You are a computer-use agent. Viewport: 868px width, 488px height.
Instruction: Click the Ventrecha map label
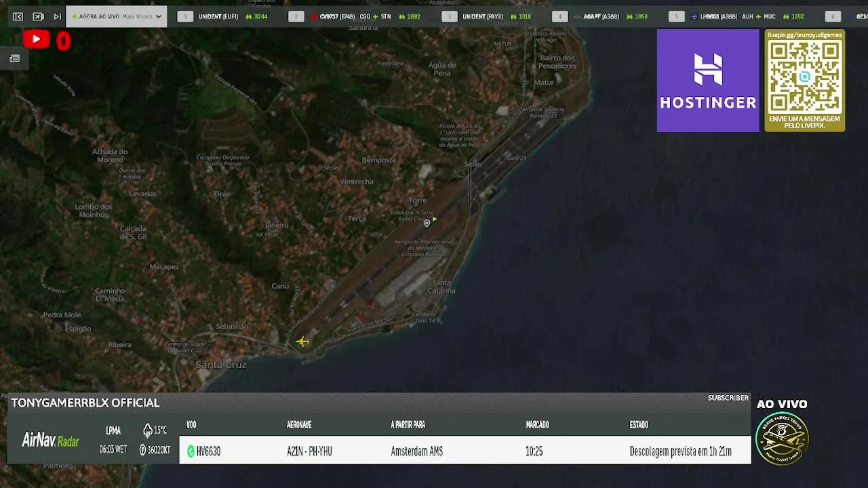coord(356,182)
